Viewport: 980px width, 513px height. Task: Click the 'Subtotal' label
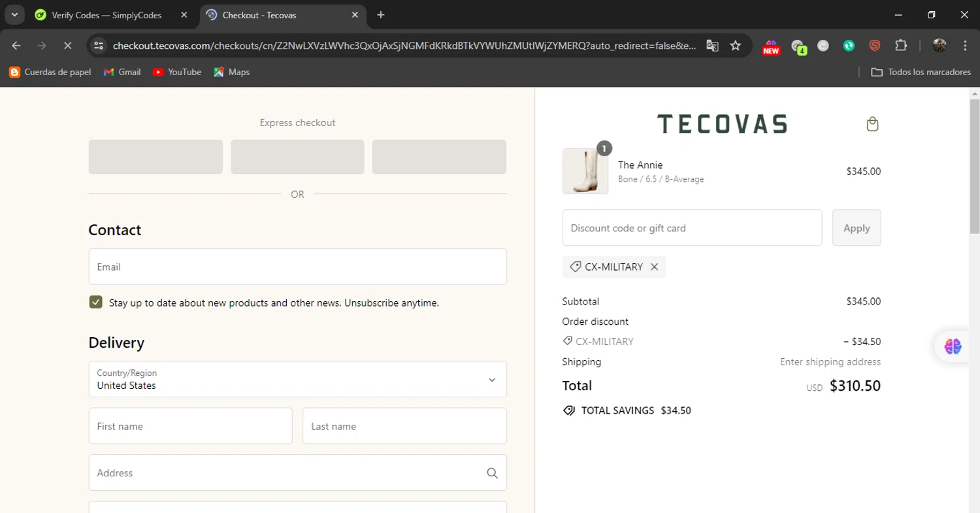click(580, 302)
